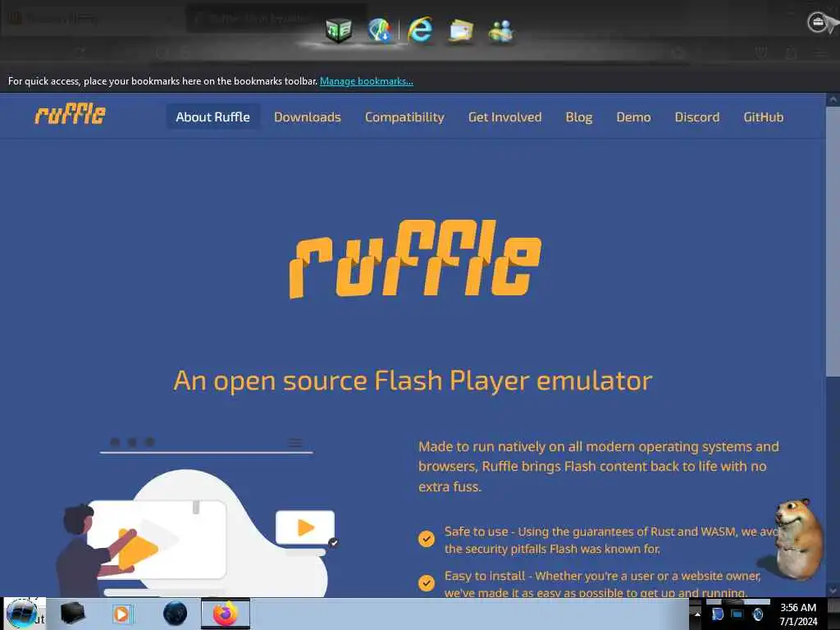The height and width of the screenshot is (630, 840).
Task: Click the green cube dock icon
Action: 339,30
